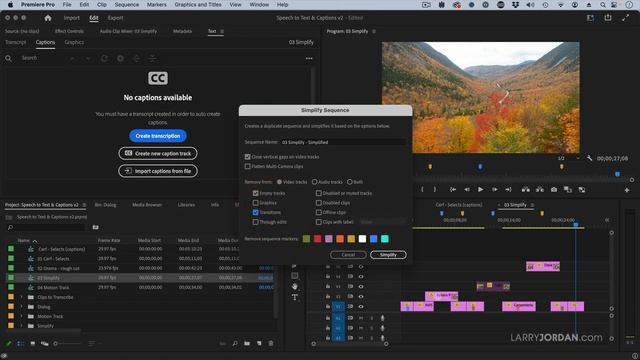Open the Graphics and Titles menu

tap(198, 4)
